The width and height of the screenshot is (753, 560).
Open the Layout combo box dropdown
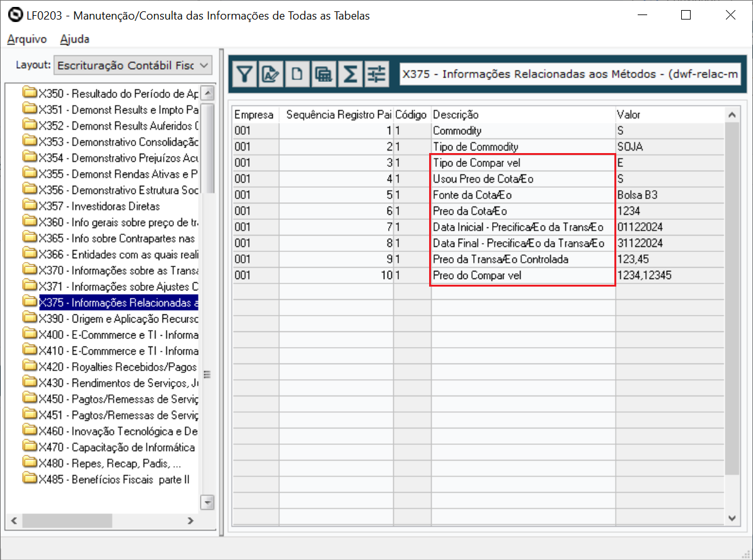(204, 65)
